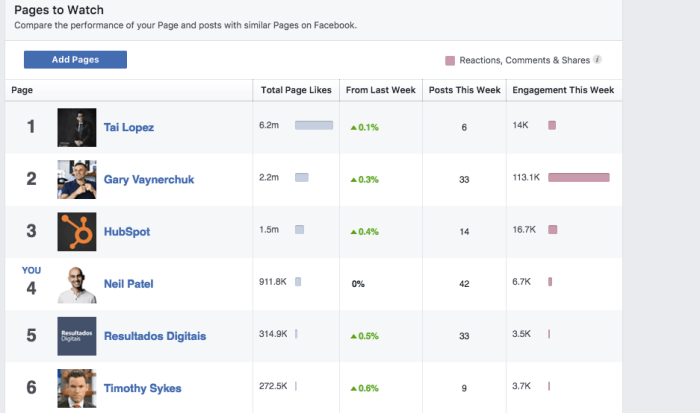
Task: Click 9 posts value for Timothy Sykes
Action: click(x=464, y=389)
